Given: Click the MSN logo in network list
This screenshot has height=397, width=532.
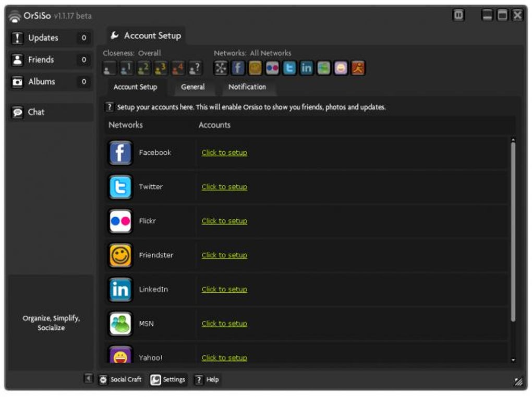Looking at the screenshot, I should [120, 324].
